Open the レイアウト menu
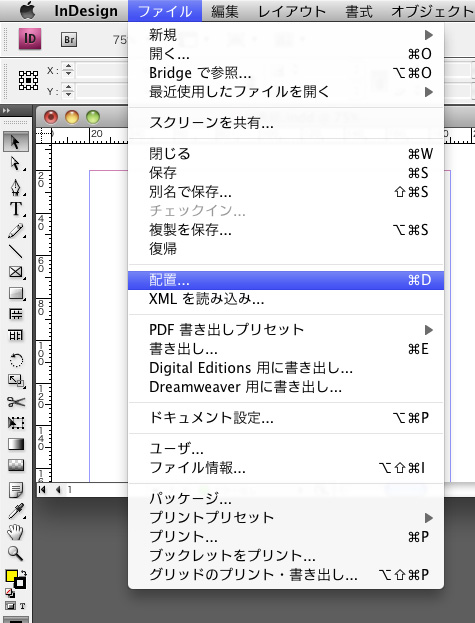 point(292,11)
